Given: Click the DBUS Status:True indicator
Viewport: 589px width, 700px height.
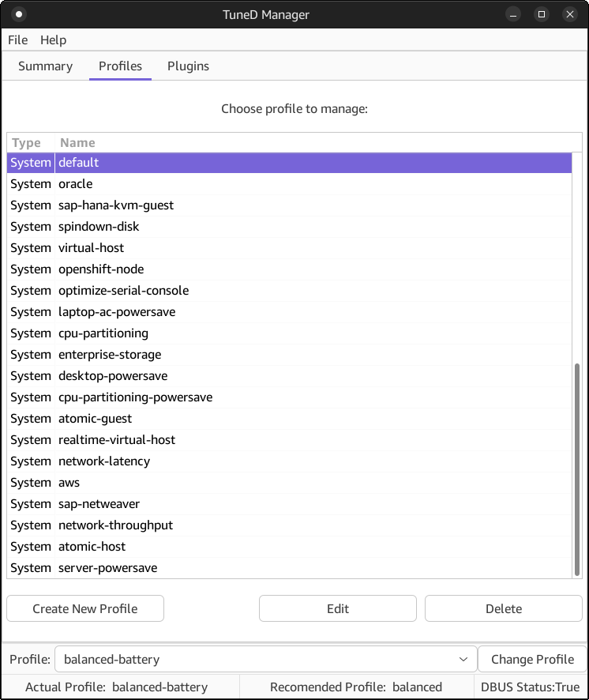Looking at the screenshot, I should [x=530, y=687].
